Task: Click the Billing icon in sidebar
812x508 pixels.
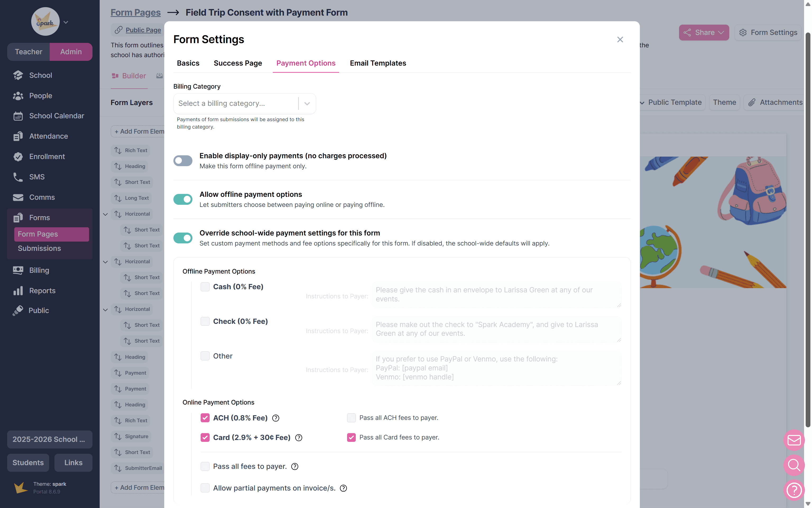Action: point(18,270)
